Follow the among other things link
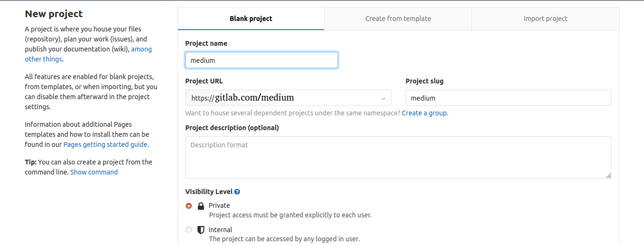The height and width of the screenshot is (246, 644). coord(88,54)
